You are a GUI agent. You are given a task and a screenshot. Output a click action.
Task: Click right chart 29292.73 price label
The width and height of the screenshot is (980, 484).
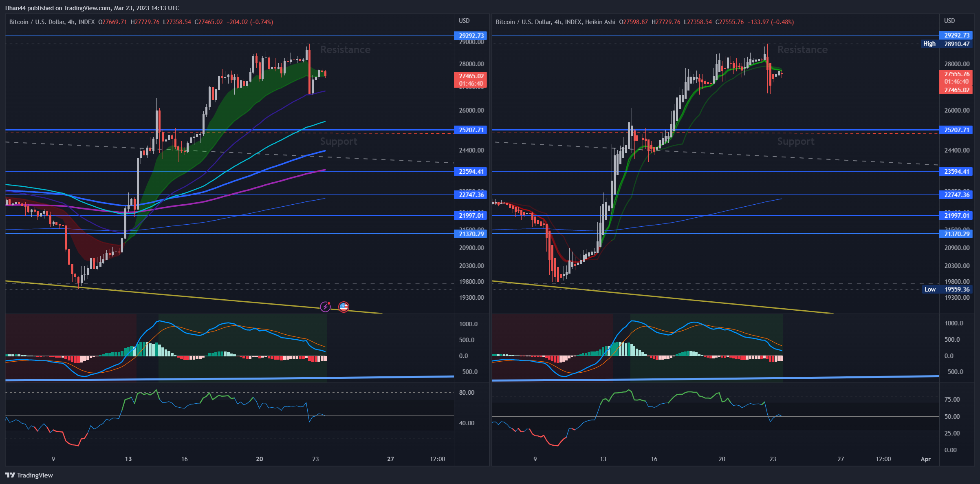pyautogui.click(x=956, y=35)
